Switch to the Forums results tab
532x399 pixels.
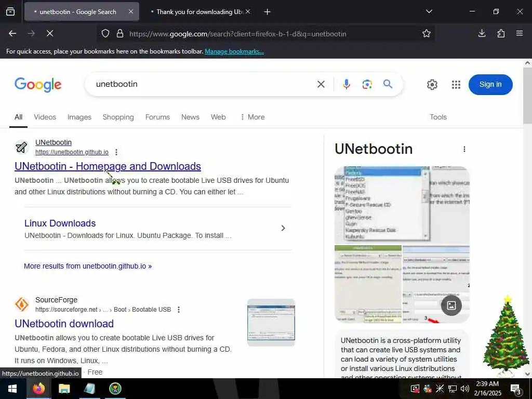click(x=157, y=117)
